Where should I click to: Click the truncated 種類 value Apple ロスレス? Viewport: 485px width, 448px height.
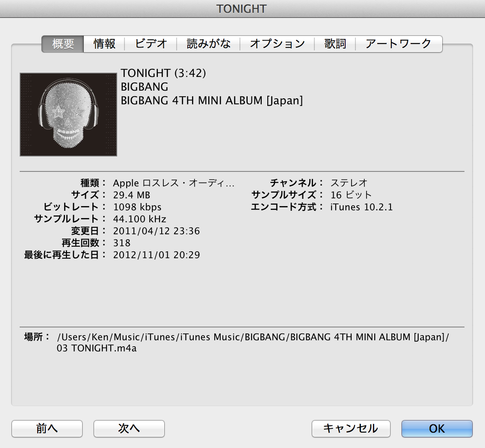click(x=174, y=183)
